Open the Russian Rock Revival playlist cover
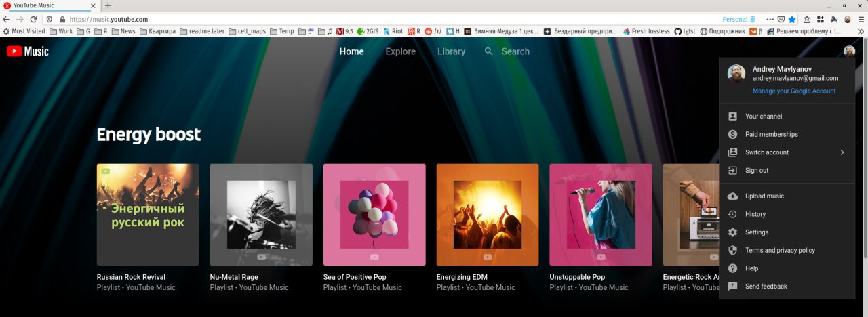868x317 pixels. point(148,215)
